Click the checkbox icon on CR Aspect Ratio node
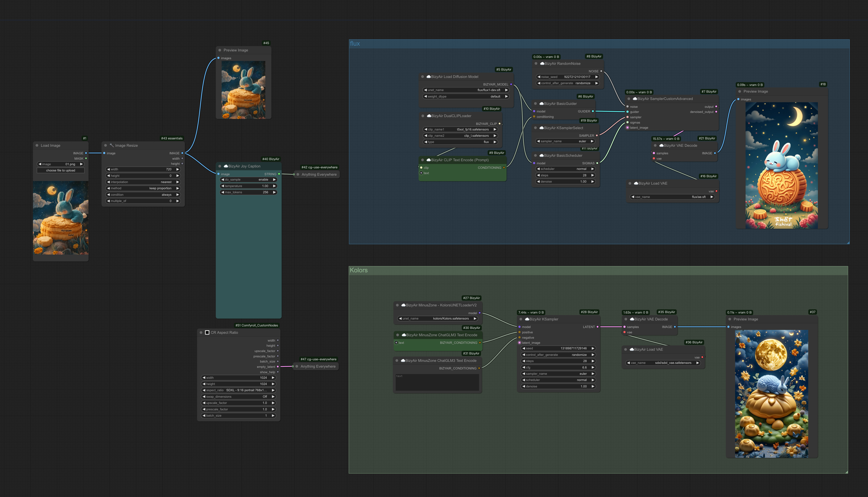The width and height of the screenshot is (868, 497). pyautogui.click(x=207, y=332)
